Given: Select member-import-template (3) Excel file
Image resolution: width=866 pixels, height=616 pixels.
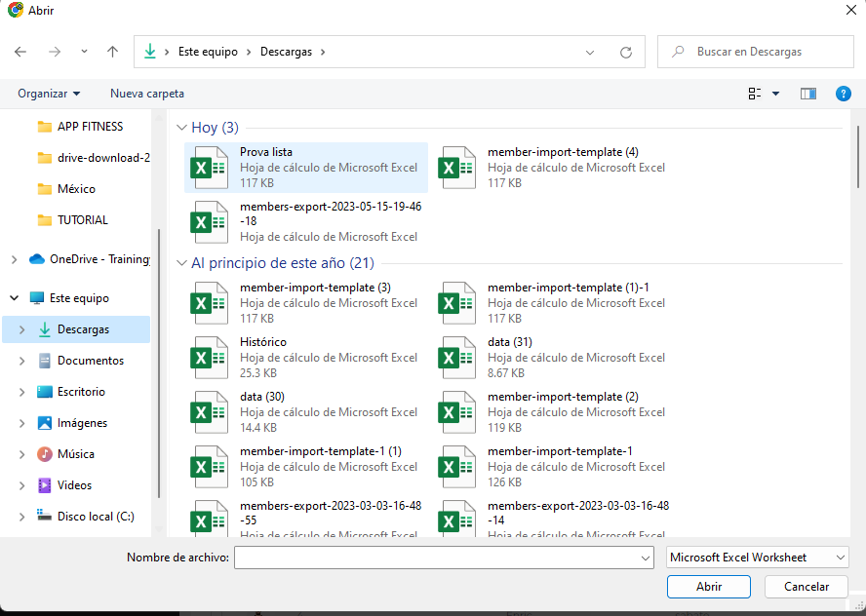Looking at the screenshot, I should pyautogui.click(x=306, y=303).
